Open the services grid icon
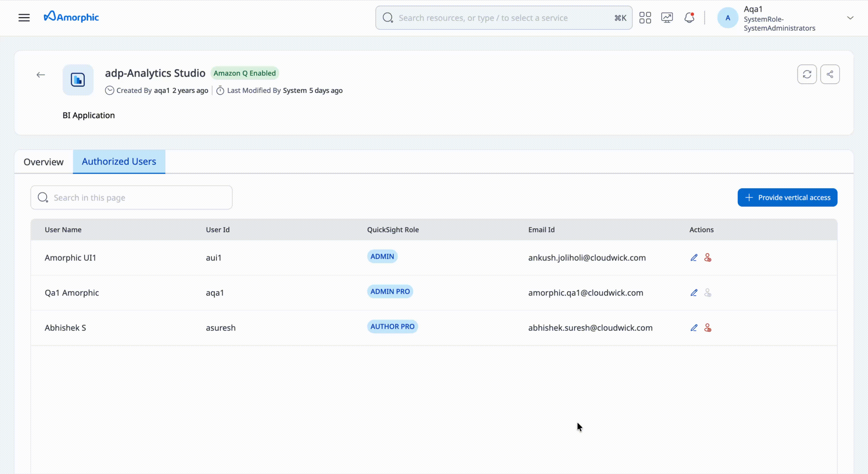The width and height of the screenshot is (868, 474). pos(645,18)
